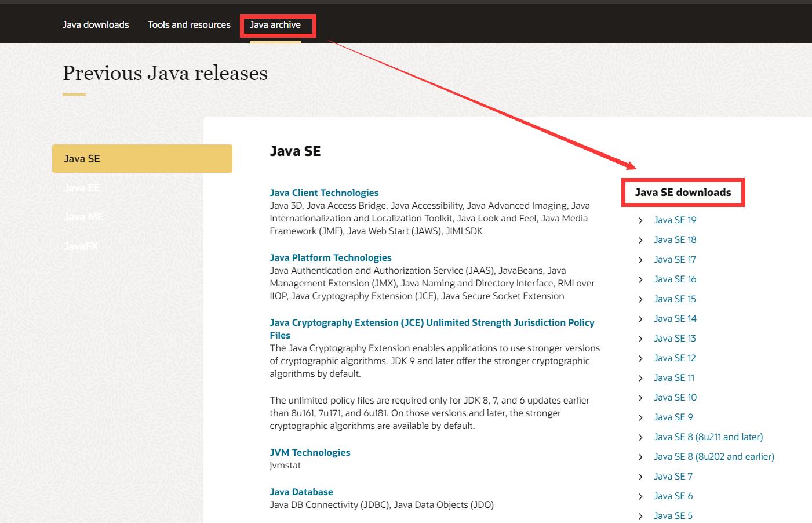The width and height of the screenshot is (812, 523).
Task: Open the Java SE 12 download link
Action: tap(675, 358)
